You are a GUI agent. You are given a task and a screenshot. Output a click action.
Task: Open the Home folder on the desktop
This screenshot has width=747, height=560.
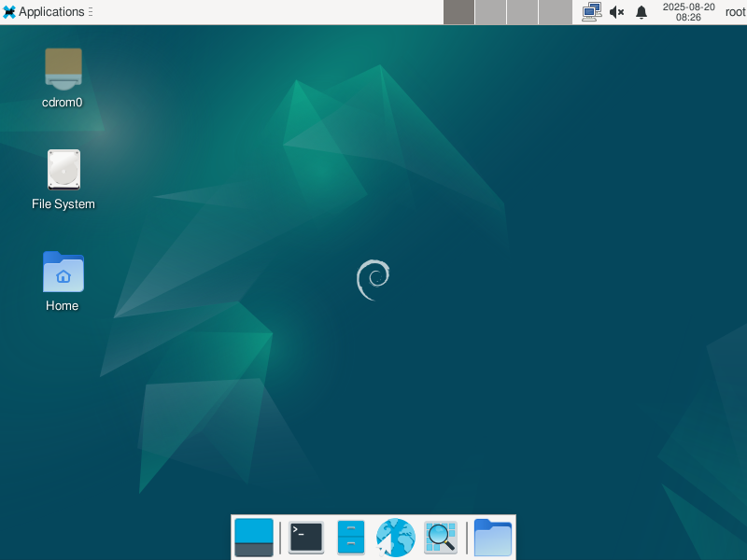tap(62, 273)
